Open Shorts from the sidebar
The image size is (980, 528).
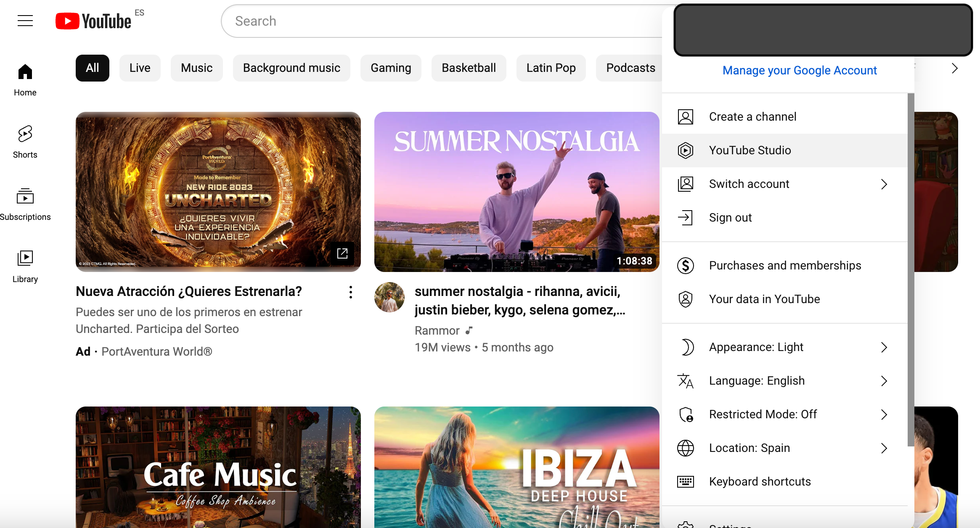[x=25, y=143]
